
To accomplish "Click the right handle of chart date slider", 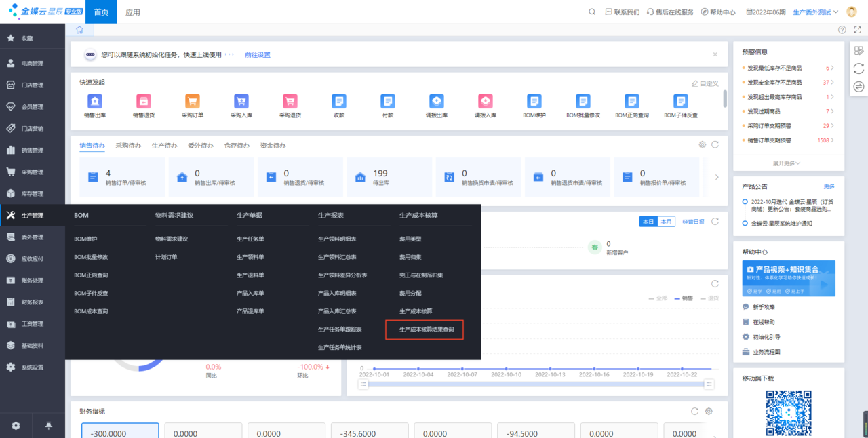I will click(709, 384).
